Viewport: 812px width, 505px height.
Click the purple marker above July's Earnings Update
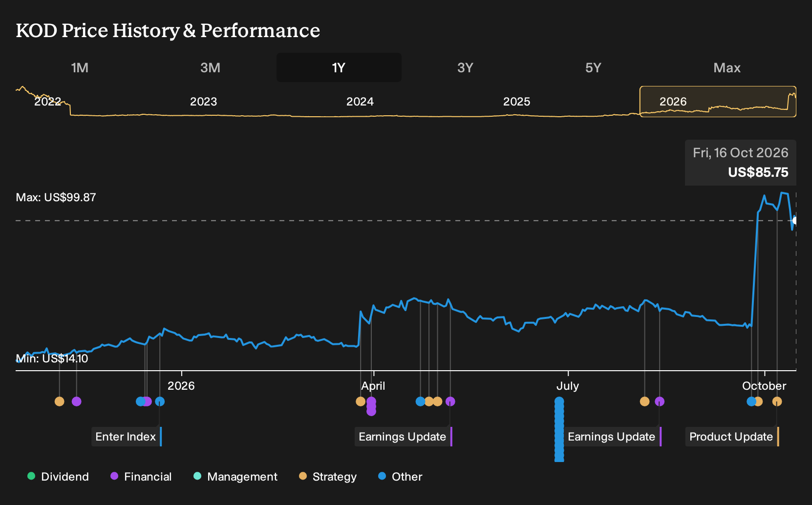660,401
